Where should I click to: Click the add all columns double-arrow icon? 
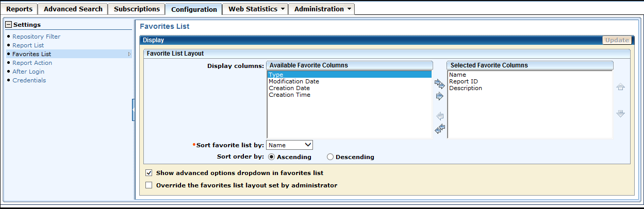[440, 84]
